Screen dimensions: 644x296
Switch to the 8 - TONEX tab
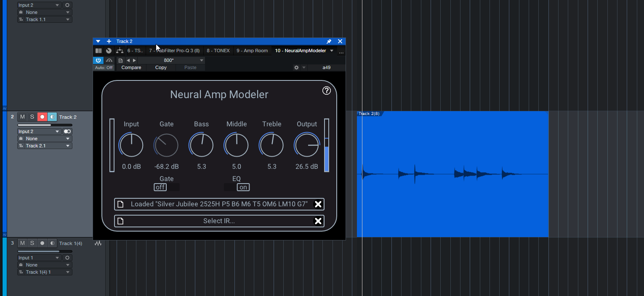pyautogui.click(x=218, y=51)
